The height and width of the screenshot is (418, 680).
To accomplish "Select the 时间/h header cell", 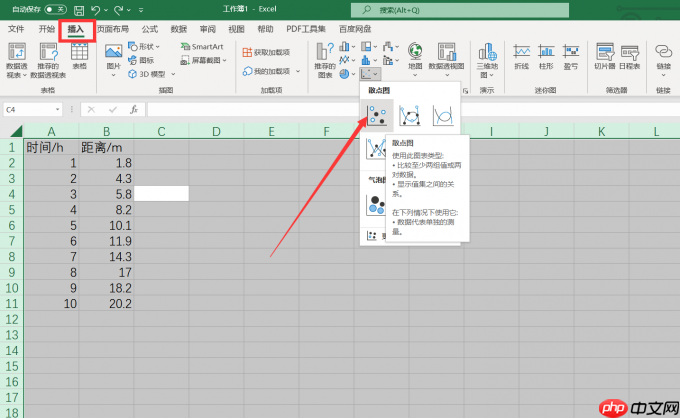I will pyautogui.click(x=51, y=147).
